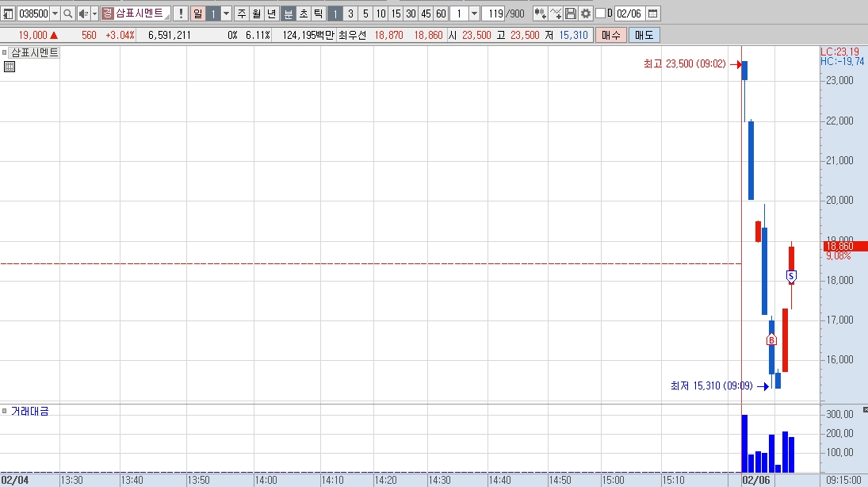868x487 pixels.
Task: Click the small icon at volume panel corner
Action: pyautogui.click(x=866, y=410)
